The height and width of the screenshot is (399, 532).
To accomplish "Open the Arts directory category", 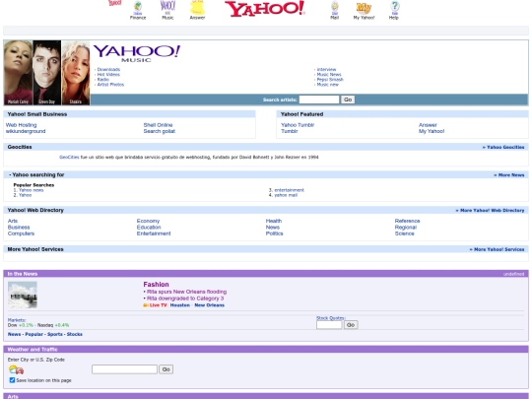I will pyautogui.click(x=13, y=221).
